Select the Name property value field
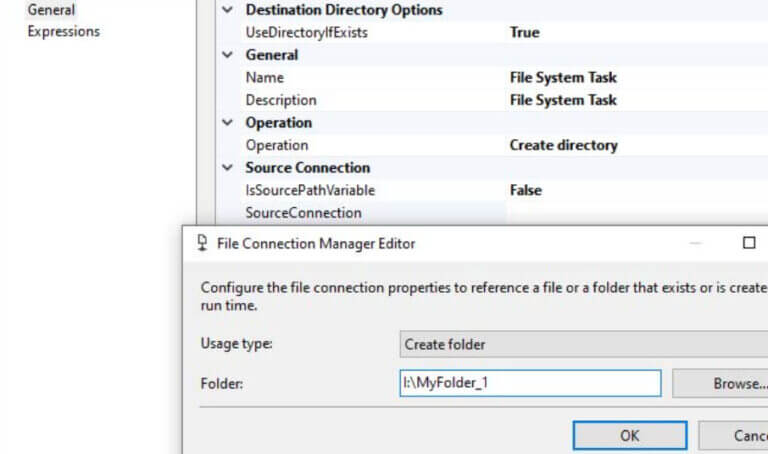Image resolution: width=768 pixels, height=454 pixels. [x=563, y=77]
